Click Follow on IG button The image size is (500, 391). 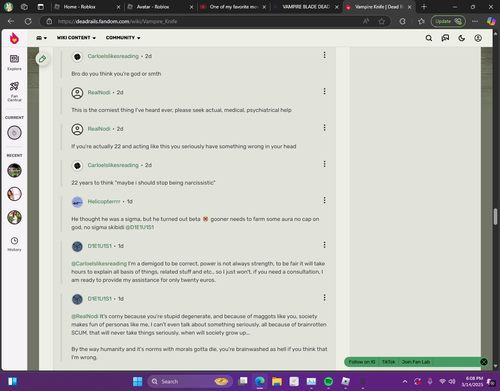pyautogui.click(x=362, y=362)
